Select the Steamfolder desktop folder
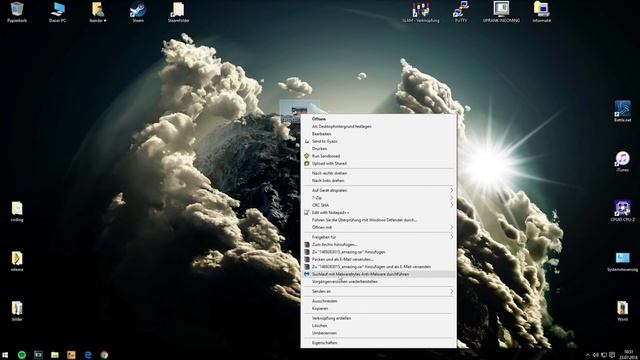640x360 pixels. [178, 12]
